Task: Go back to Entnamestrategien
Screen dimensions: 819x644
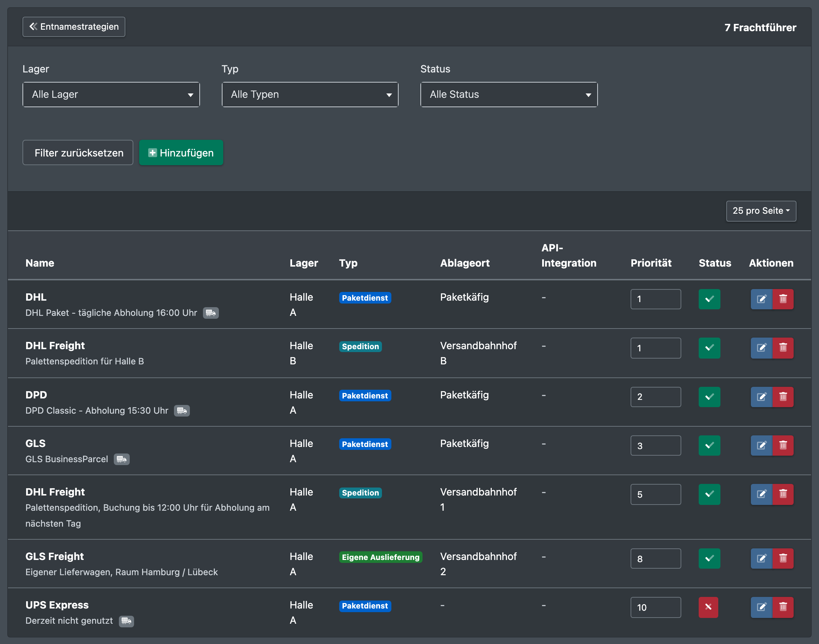Action: point(74,27)
